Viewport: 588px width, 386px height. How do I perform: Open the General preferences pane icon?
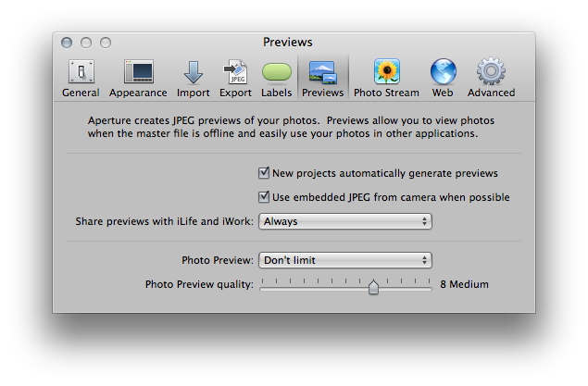coord(81,71)
